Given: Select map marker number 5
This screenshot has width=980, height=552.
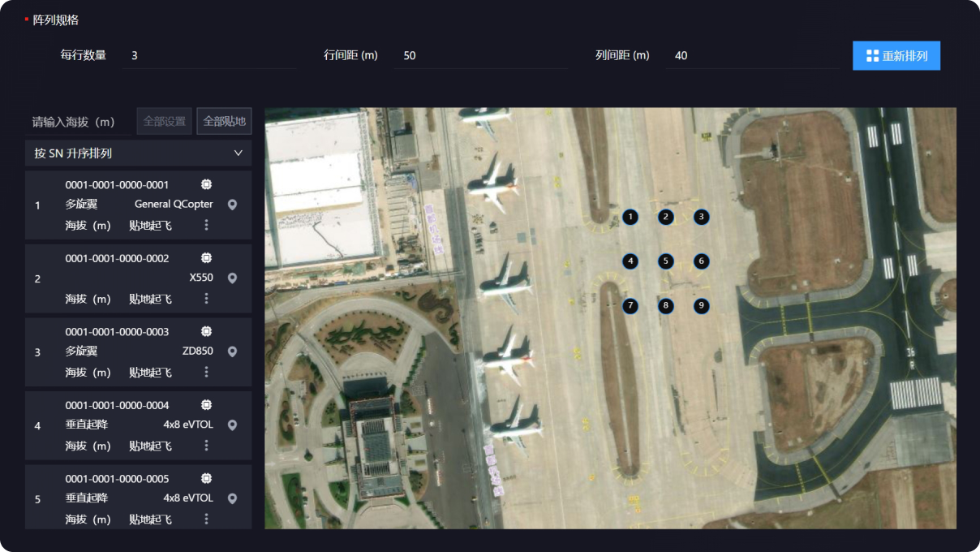Looking at the screenshot, I should (666, 261).
